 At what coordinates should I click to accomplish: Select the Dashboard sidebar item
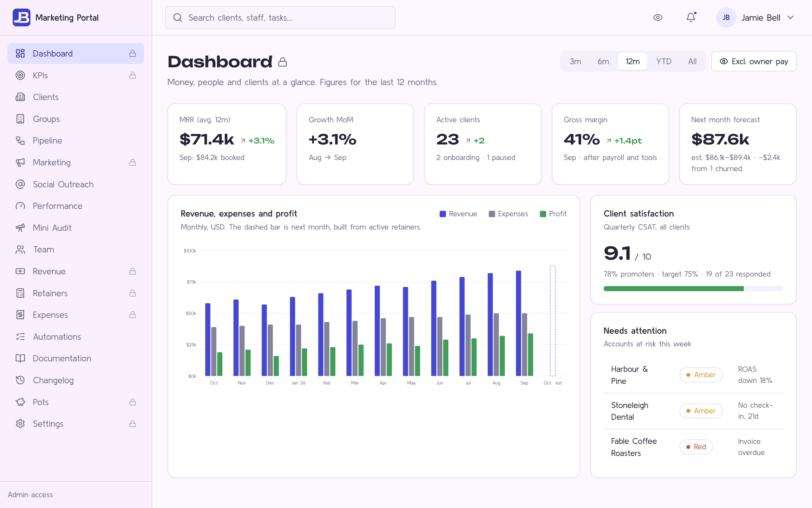pyautogui.click(x=76, y=53)
